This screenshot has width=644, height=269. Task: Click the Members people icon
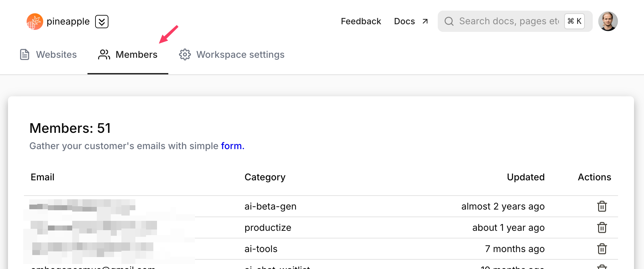104,54
